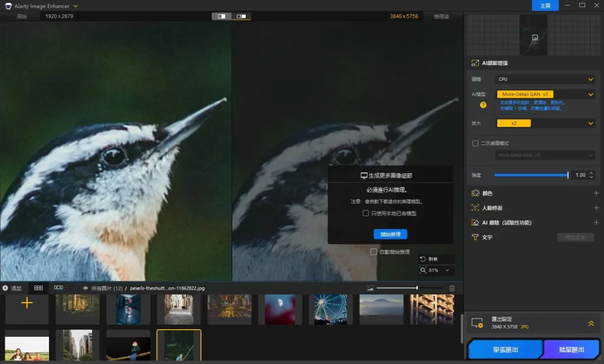Click the AI model help question mark

pyautogui.click(x=483, y=105)
